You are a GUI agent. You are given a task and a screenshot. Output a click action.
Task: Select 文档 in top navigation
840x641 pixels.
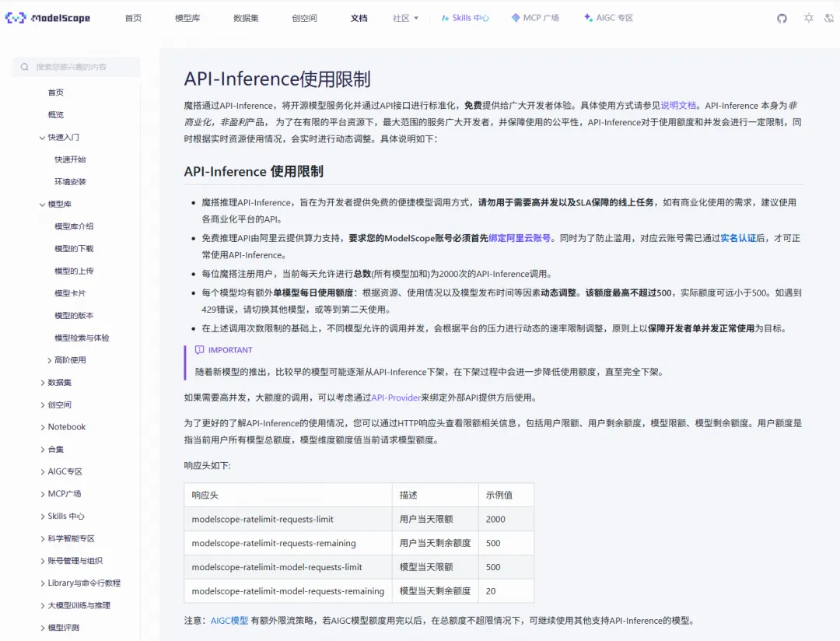(x=359, y=18)
